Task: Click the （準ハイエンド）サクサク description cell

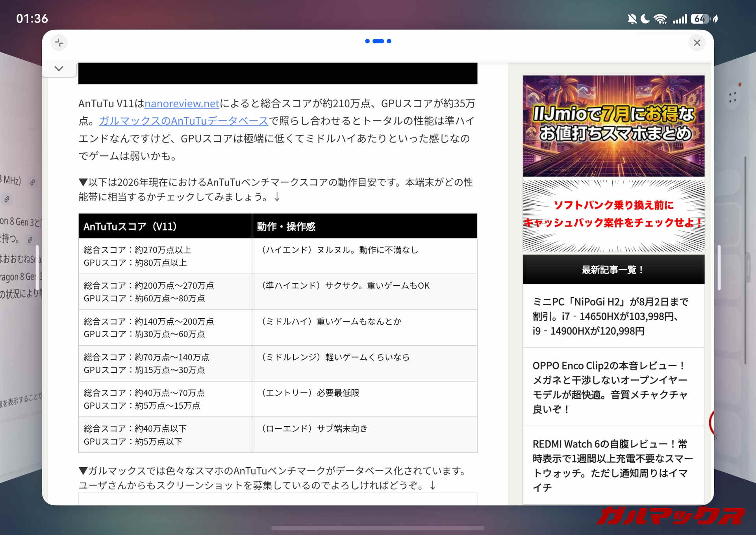Action: coord(365,292)
